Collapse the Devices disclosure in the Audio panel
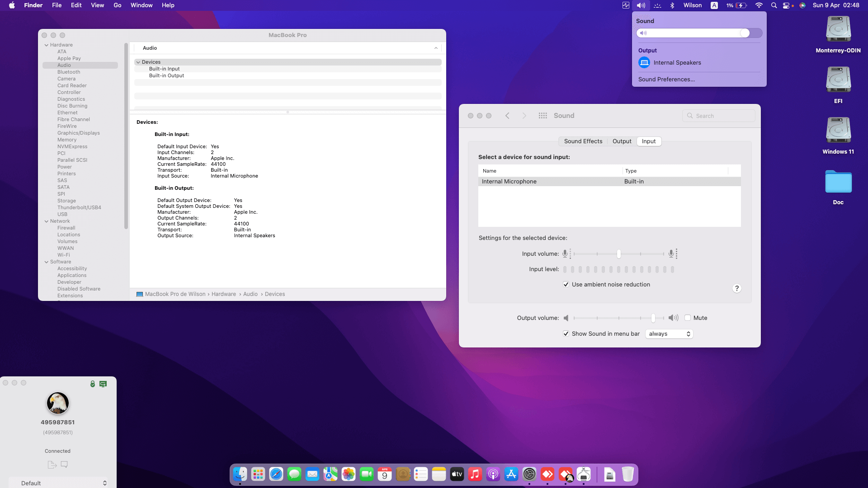 [x=138, y=62]
